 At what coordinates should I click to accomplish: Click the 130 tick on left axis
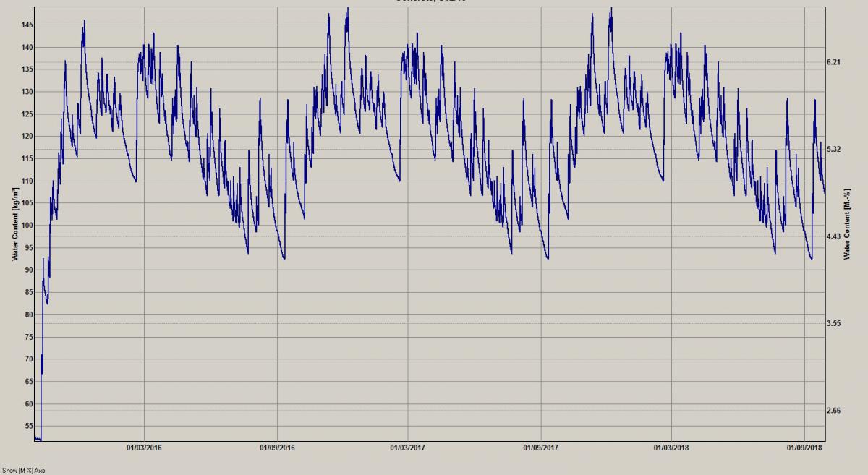(28, 92)
